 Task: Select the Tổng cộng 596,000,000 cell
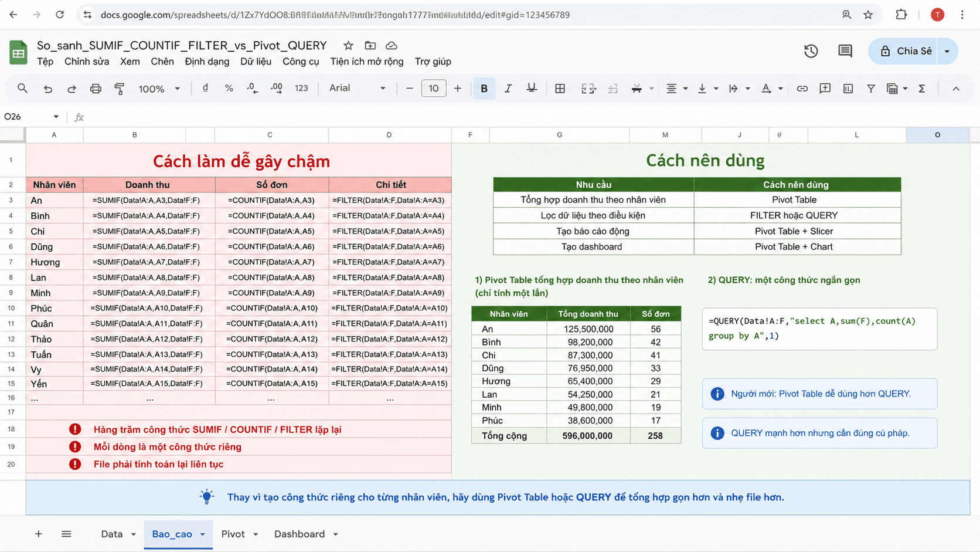[588, 436]
